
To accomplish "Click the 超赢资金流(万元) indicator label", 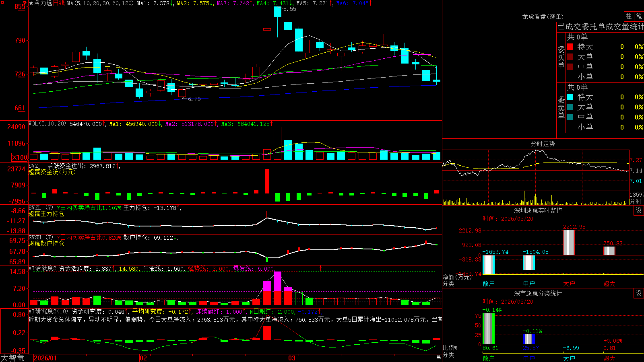I will tap(52, 172).
